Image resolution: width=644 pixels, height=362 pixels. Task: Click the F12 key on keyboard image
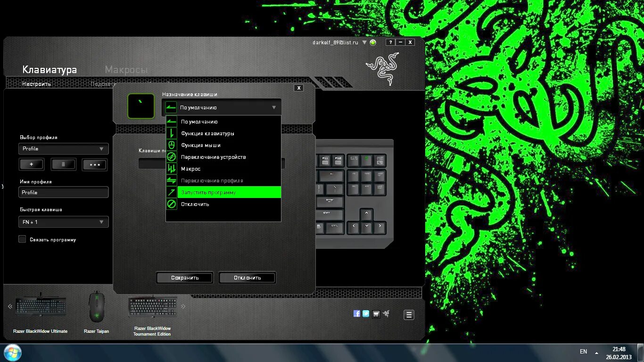click(x=338, y=160)
